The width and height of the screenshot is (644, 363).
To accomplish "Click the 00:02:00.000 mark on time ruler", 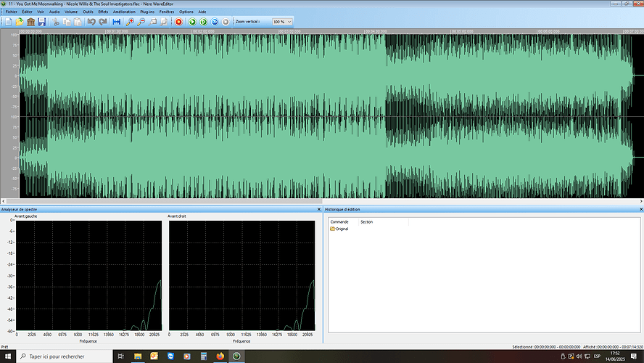I will (x=203, y=31).
